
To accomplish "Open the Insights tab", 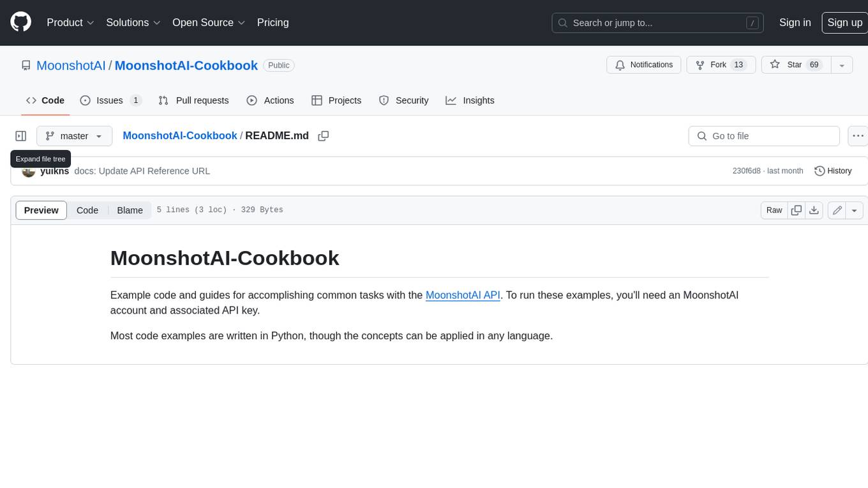I will 470,100.
